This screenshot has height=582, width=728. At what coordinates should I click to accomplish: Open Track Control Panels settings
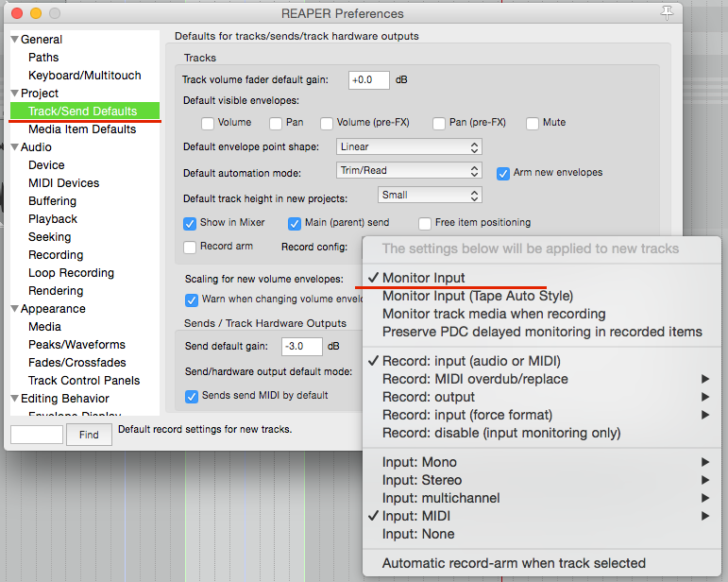pyautogui.click(x=84, y=381)
